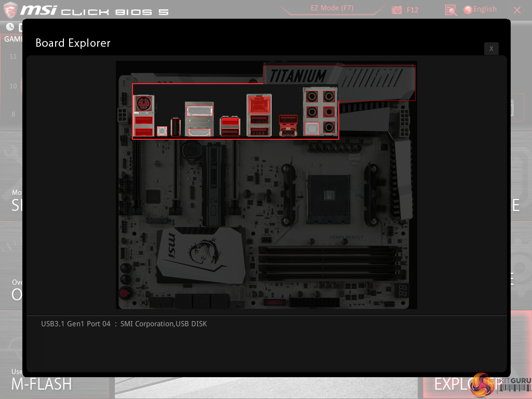Image resolution: width=532 pixels, height=399 pixels.
Task: Click the bottom USB port in middle stack
Action: (x=230, y=132)
